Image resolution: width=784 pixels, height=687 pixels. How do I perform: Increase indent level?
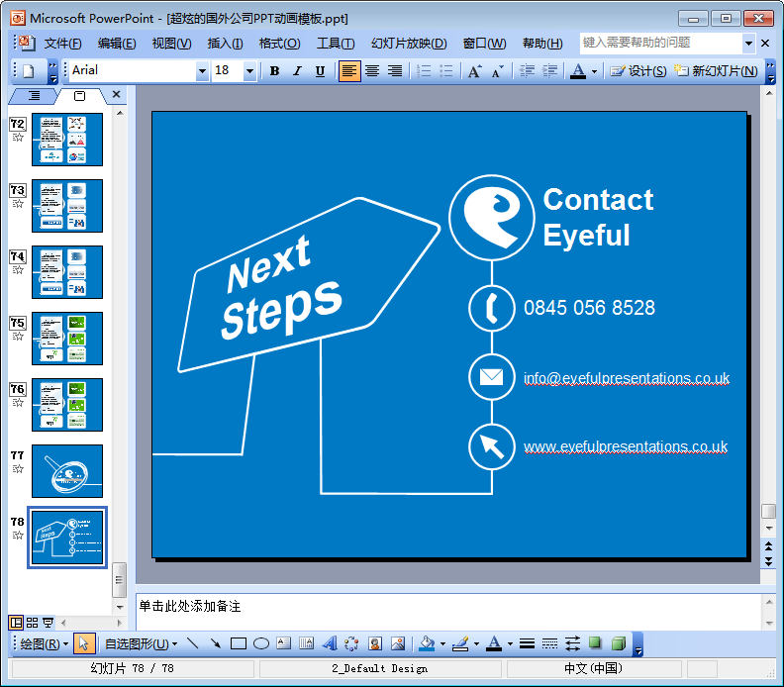[550, 71]
